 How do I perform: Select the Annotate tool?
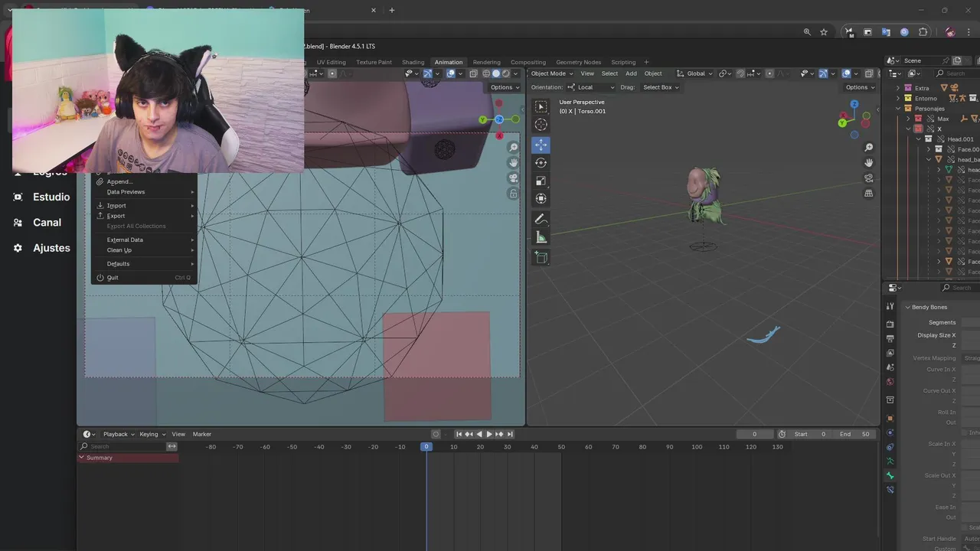[x=541, y=220]
